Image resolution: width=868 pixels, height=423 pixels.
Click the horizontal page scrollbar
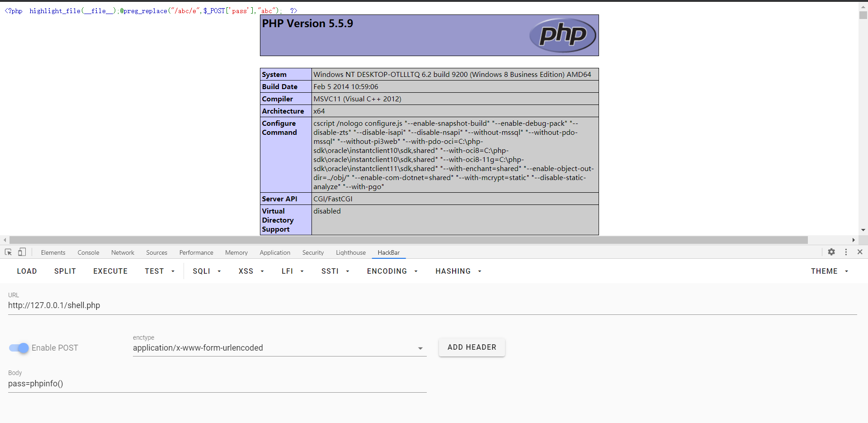pos(408,240)
